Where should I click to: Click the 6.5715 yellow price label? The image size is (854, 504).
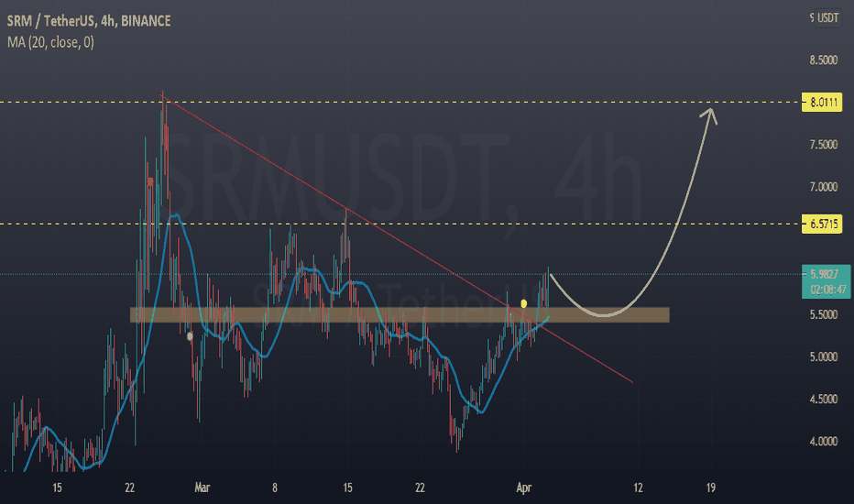[x=822, y=224]
